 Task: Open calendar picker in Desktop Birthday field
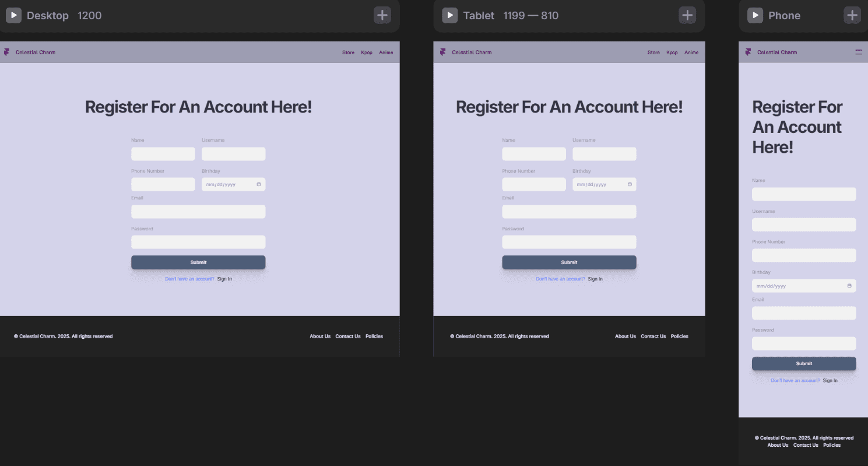click(259, 184)
